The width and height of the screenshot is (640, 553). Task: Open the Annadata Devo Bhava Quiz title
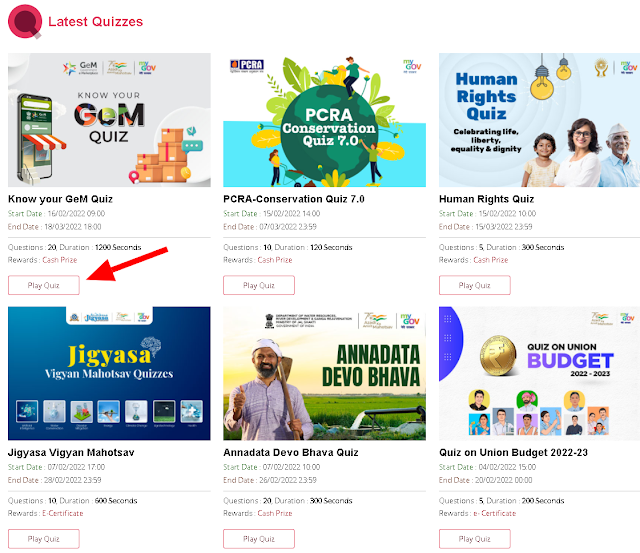pyautogui.click(x=291, y=453)
